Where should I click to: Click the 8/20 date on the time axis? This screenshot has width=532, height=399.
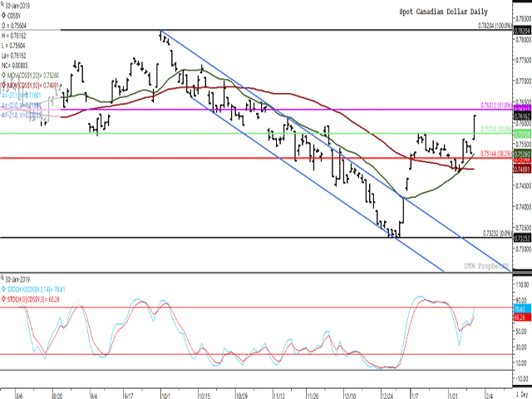[x=58, y=396]
